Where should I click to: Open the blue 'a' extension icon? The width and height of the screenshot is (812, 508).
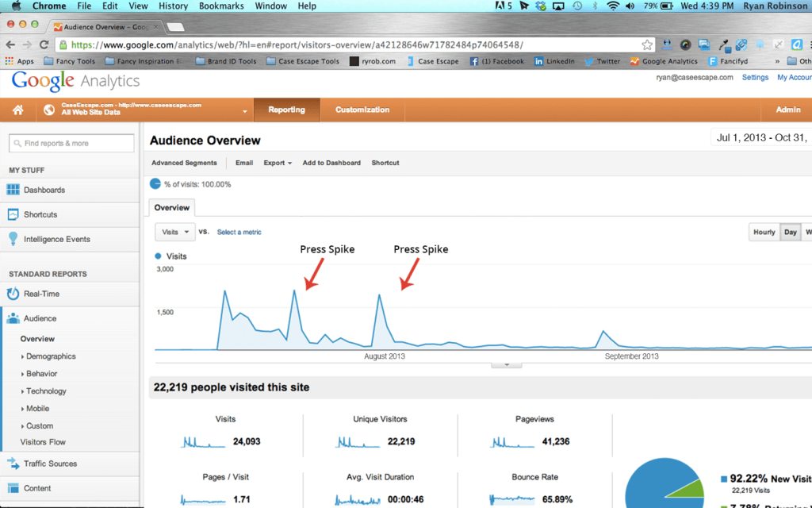(x=797, y=45)
